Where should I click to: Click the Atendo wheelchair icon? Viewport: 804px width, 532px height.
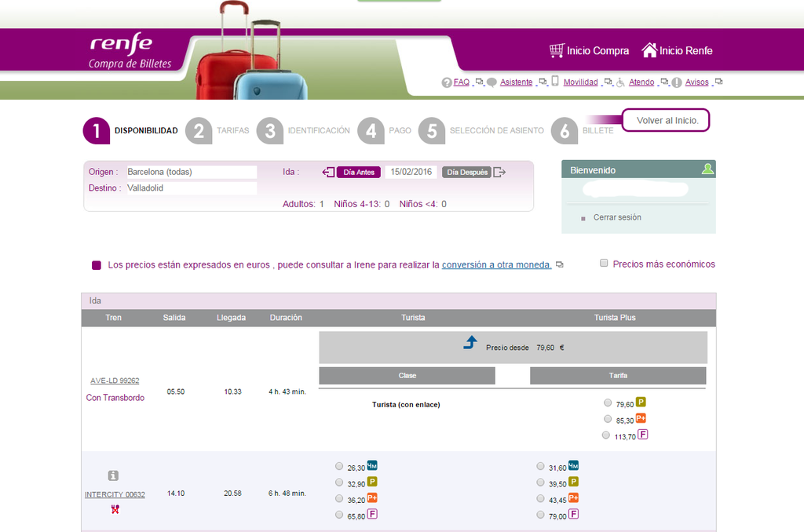click(620, 82)
